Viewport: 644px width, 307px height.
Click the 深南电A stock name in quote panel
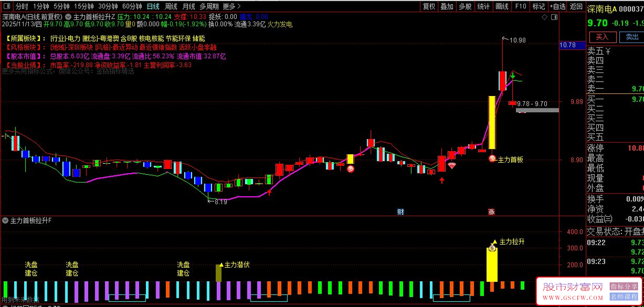pos(602,9)
